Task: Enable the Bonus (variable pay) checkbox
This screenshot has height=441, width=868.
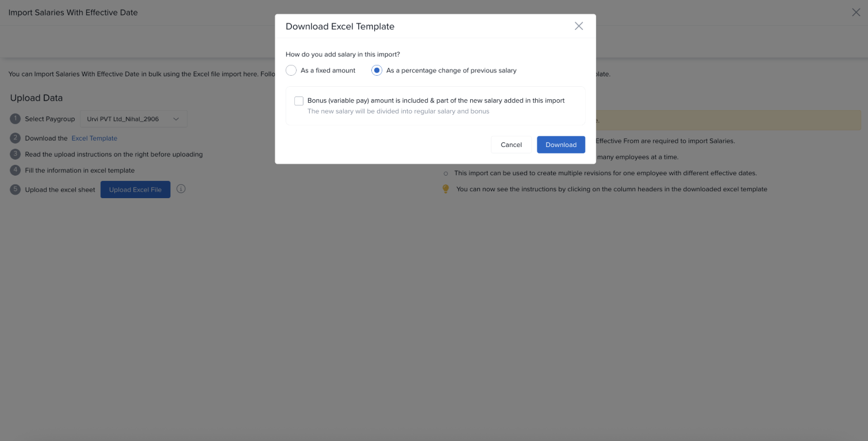Action: click(299, 101)
